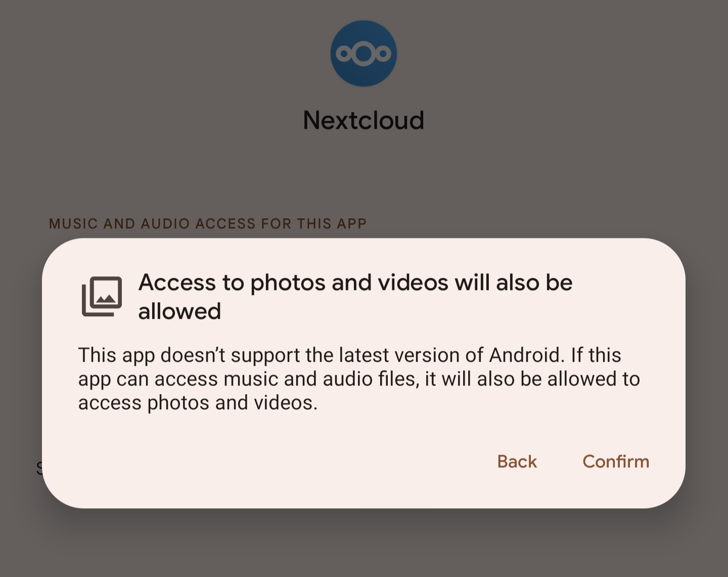Click the Nextcloud app name text
Viewport: 728px width, 577px height.
tap(363, 119)
